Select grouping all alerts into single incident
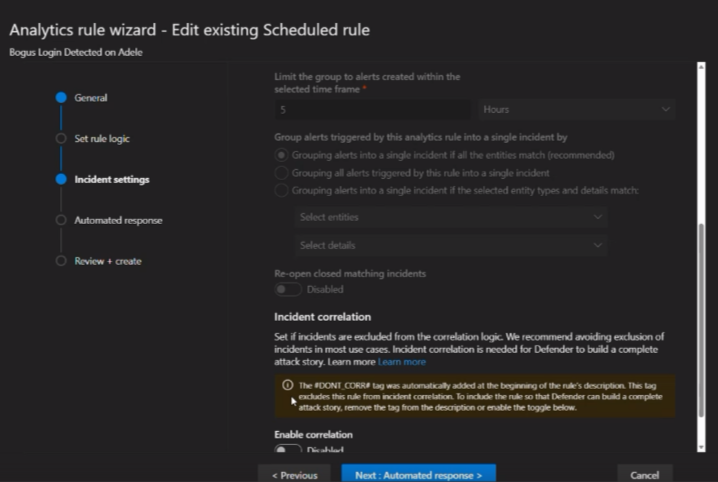718x482 pixels. [x=282, y=172]
